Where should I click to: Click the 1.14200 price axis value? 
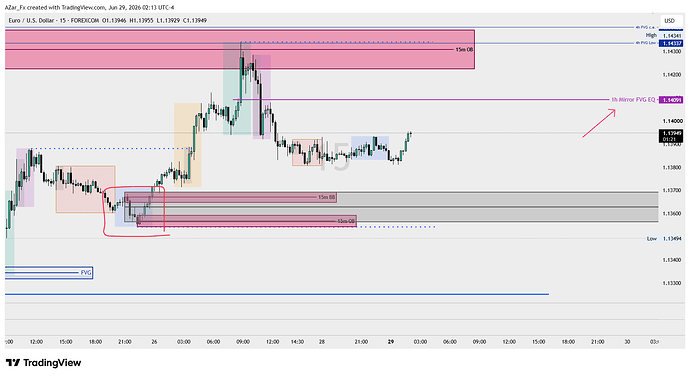(672, 75)
